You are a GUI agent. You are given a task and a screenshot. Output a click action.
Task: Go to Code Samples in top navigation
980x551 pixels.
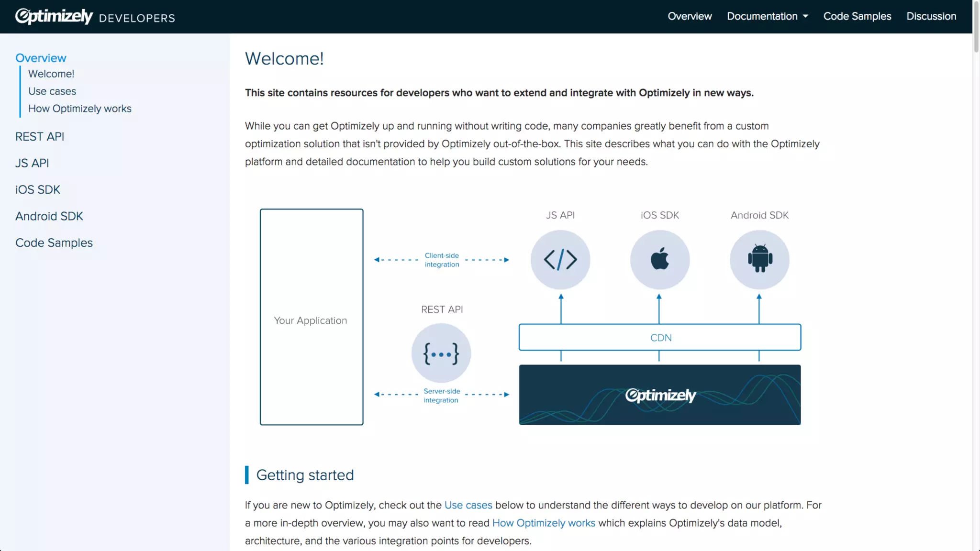click(x=857, y=16)
